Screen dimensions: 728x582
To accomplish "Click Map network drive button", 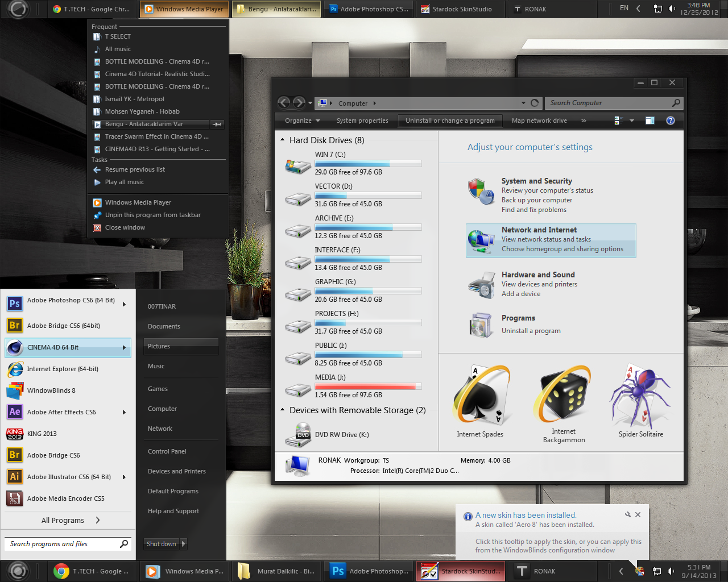I will coord(539,120).
